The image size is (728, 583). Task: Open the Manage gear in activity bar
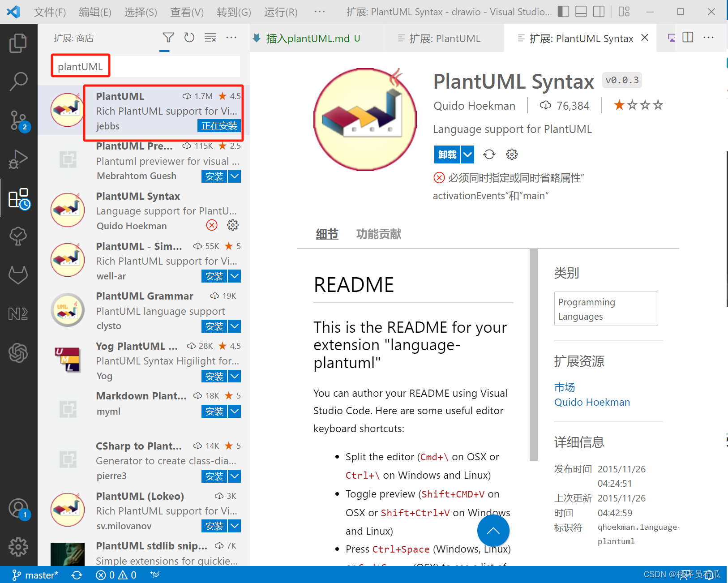click(x=18, y=547)
